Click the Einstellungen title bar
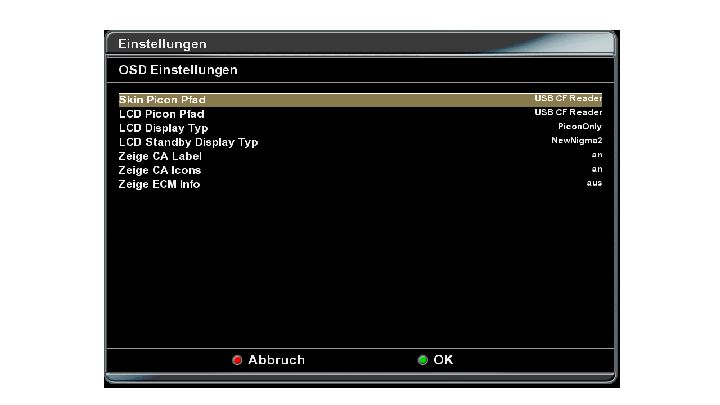Image resolution: width=720 pixels, height=405 pixels. click(360, 44)
